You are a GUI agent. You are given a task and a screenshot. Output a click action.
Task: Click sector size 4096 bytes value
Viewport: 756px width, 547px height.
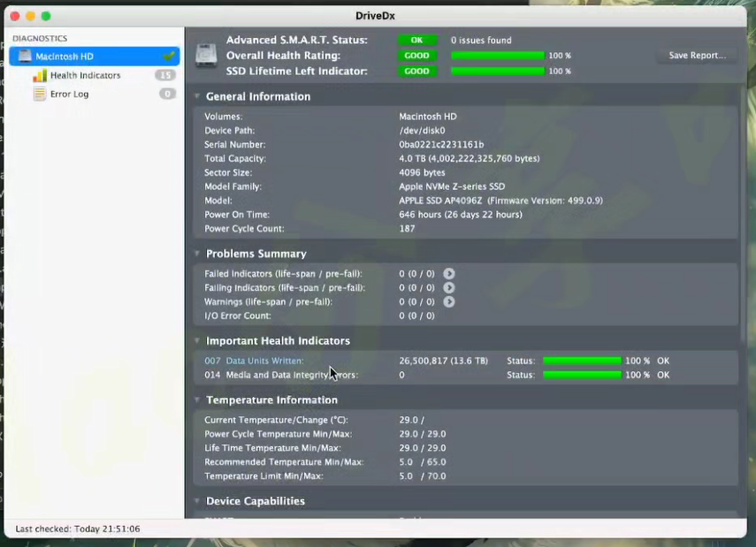pos(422,172)
